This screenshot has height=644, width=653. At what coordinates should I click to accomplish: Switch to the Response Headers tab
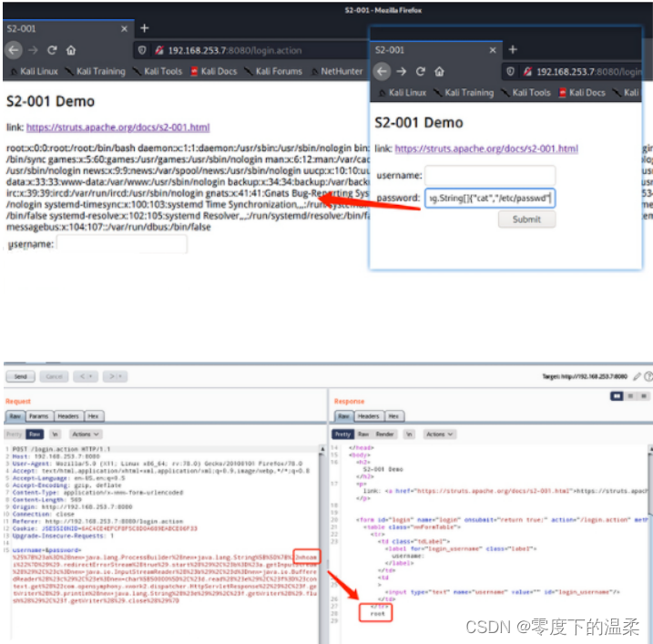(x=369, y=416)
